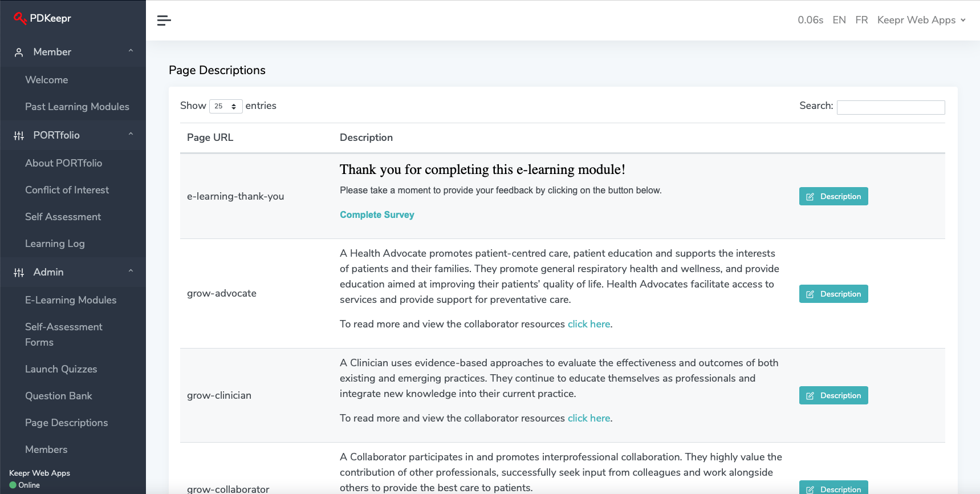Open the Complete Survey link
The image size is (980, 494).
click(x=377, y=215)
